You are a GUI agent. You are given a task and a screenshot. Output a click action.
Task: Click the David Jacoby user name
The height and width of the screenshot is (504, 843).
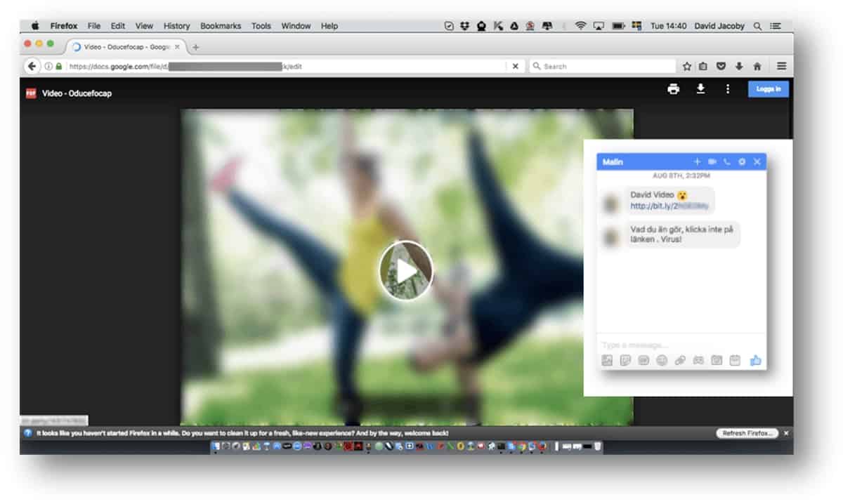click(x=719, y=26)
